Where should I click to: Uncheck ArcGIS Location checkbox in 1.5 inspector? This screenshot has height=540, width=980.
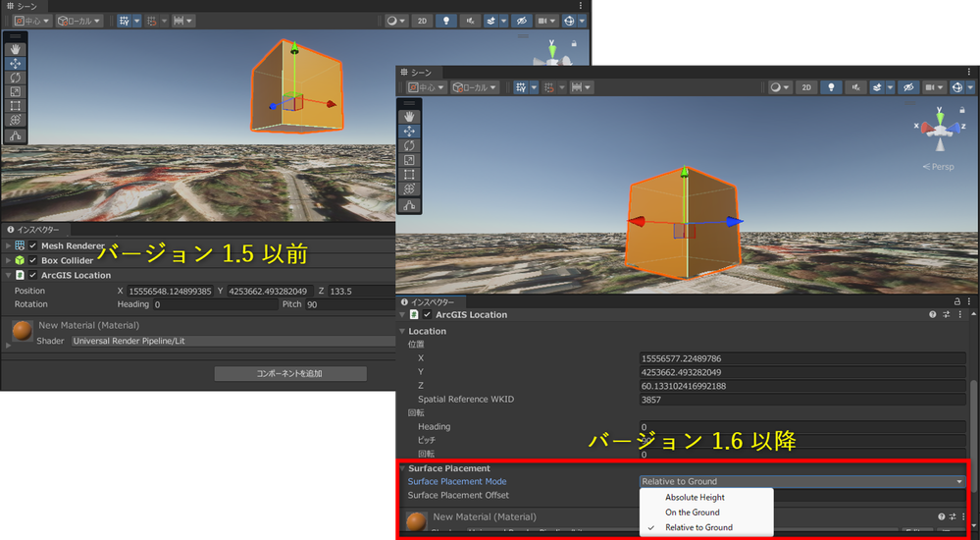(x=33, y=275)
